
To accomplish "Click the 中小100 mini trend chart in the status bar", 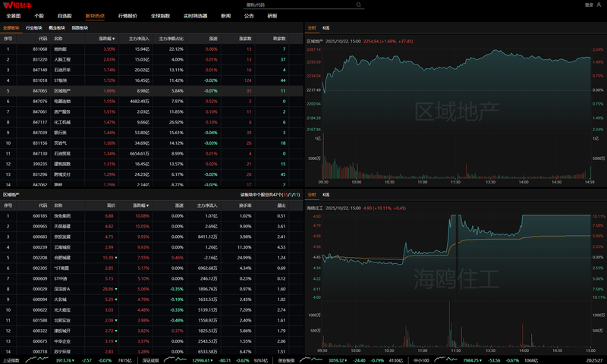I will pyautogui.click(x=445, y=359).
